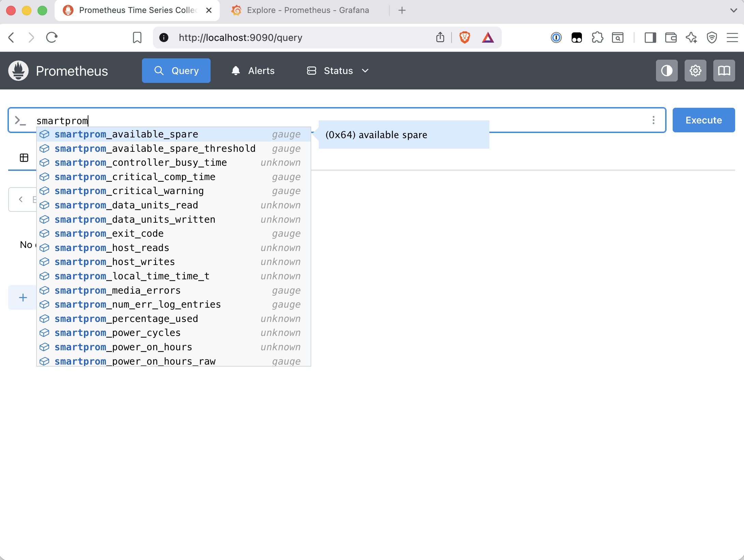The image size is (744, 560).
Task: Click the cube icon beside smartprom_media_errors
Action: click(x=44, y=291)
